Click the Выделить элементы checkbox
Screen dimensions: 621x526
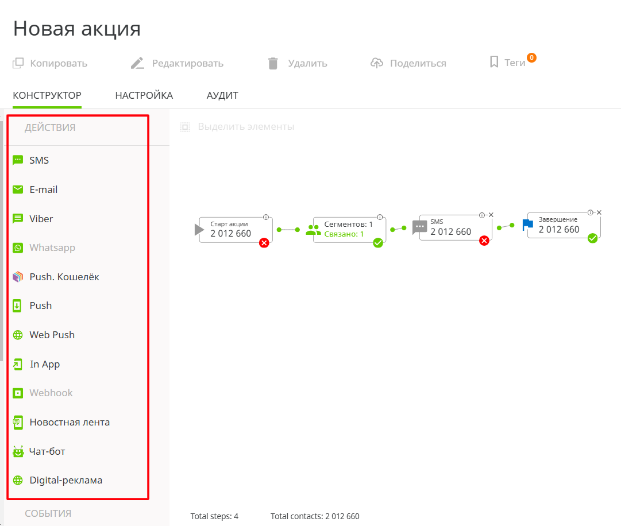coord(186,127)
